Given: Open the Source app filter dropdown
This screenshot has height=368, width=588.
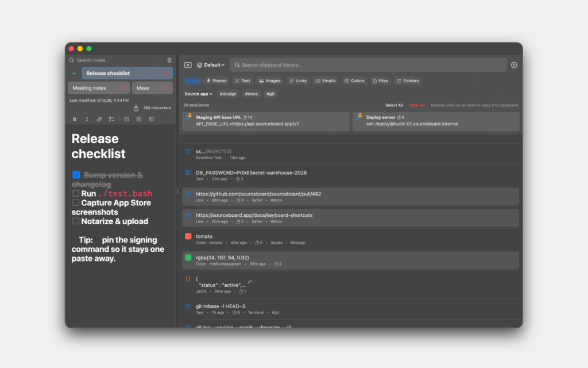Looking at the screenshot, I should click(x=198, y=94).
